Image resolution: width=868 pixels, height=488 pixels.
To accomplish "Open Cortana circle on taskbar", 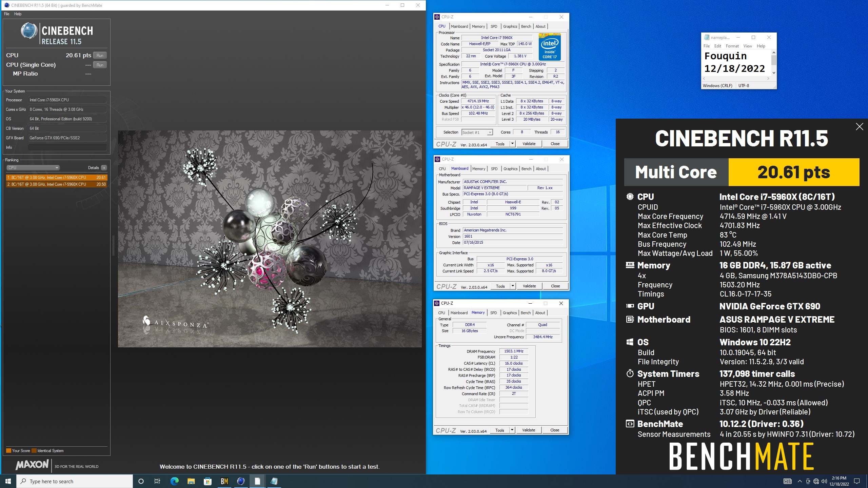I will pyautogui.click(x=141, y=481).
